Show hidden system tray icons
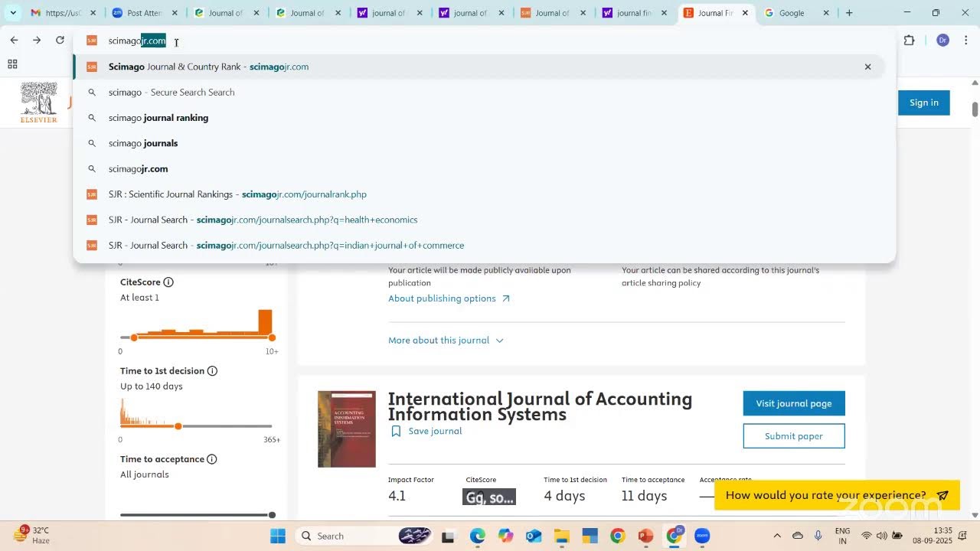The height and width of the screenshot is (551, 980). 777,536
